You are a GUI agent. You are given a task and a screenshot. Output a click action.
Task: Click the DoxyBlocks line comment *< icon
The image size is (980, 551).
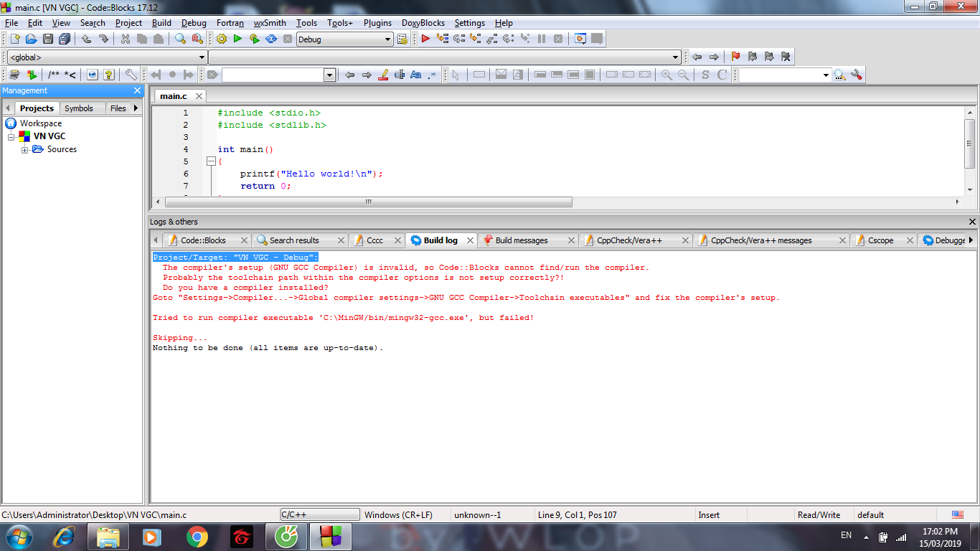tap(70, 75)
